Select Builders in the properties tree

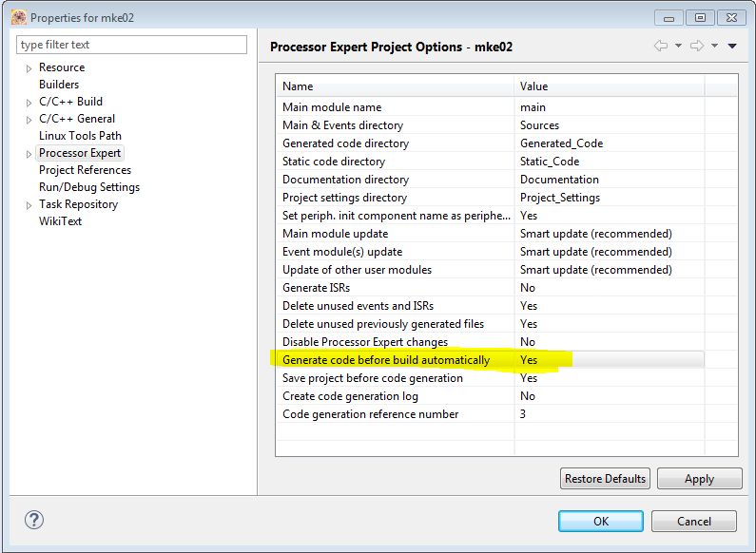click(59, 85)
